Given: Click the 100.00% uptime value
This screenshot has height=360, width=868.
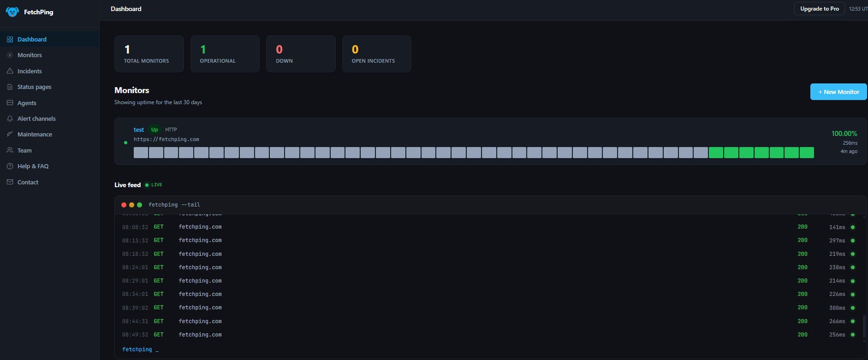Looking at the screenshot, I should [x=844, y=134].
